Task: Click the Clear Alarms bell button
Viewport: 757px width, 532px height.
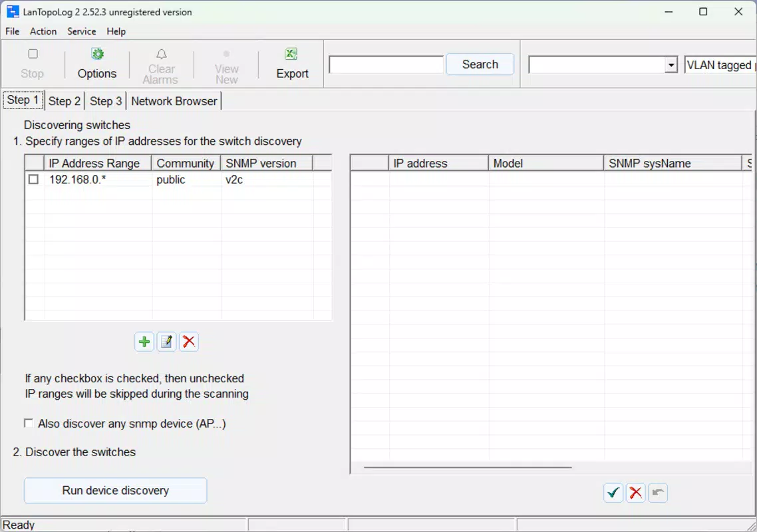Action: pyautogui.click(x=161, y=66)
